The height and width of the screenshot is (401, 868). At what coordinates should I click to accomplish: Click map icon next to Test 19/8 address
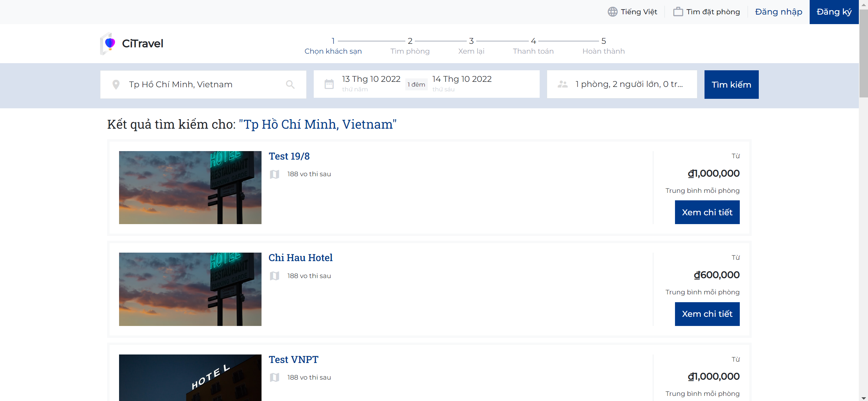tap(274, 174)
